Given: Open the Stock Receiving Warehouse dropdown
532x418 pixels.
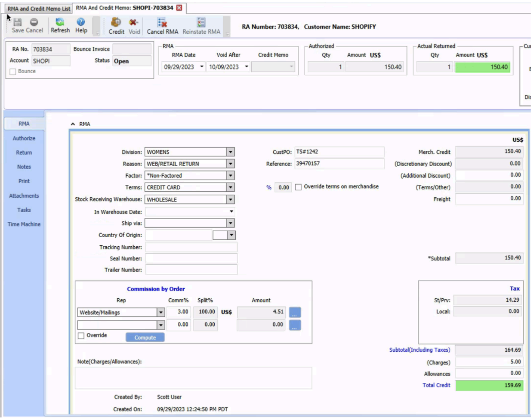Looking at the screenshot, I should coord(230,199).
